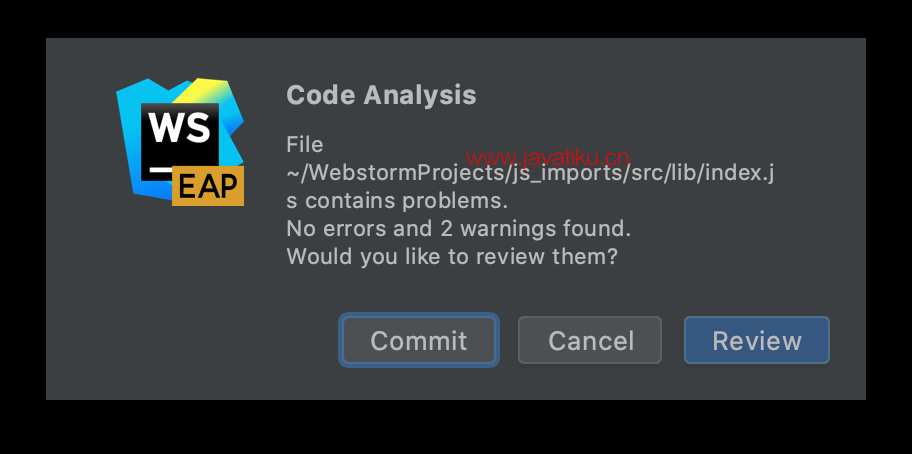Click the WebStorm EAP logo icon
Image resolution: width=912 pixels, height=454 pixels.
point(180,141)
